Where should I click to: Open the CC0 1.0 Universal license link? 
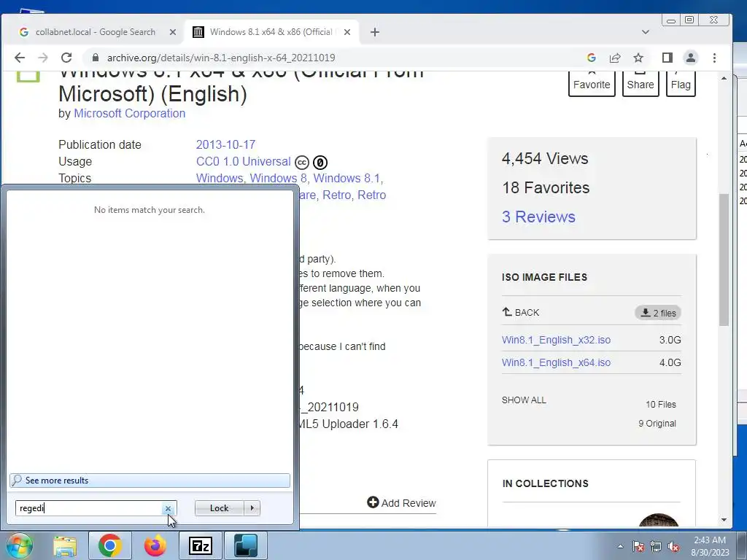tap(244, 161)
